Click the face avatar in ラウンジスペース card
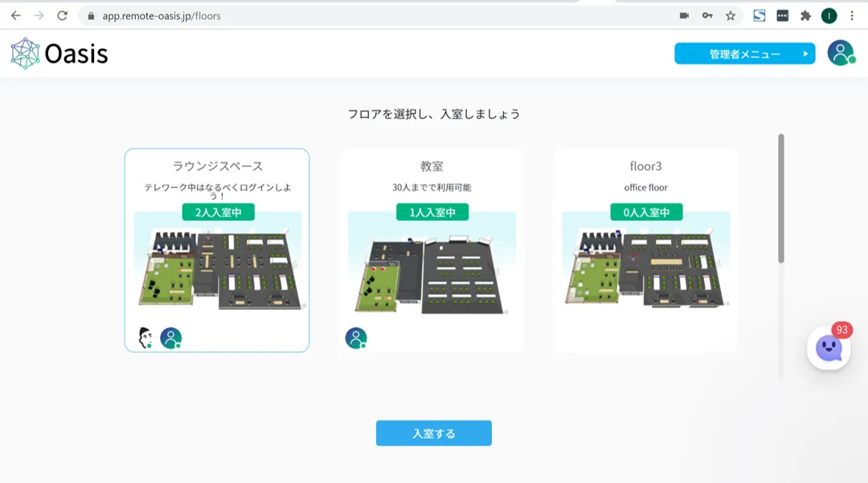 (x=145, y=338)
